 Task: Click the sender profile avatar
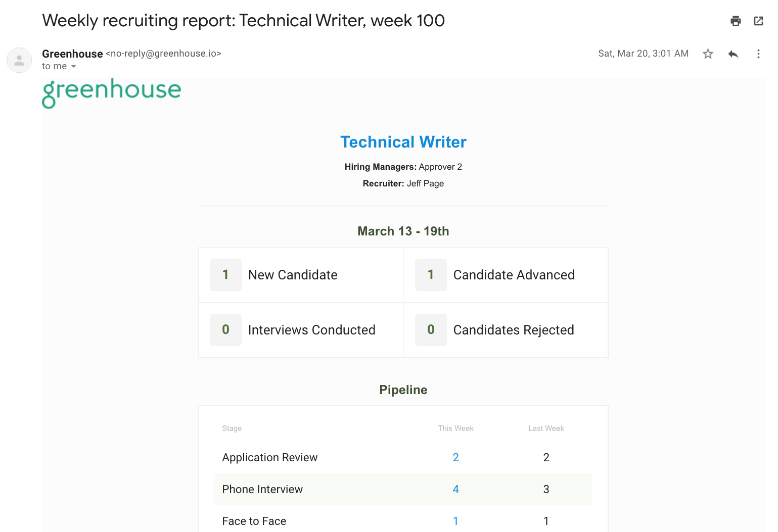pos(19,60)
